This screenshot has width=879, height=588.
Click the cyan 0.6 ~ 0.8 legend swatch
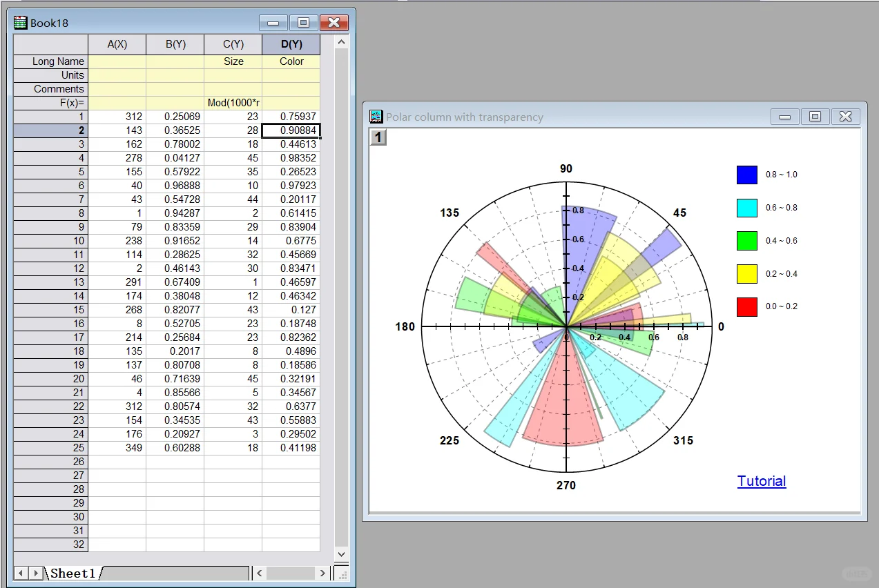coord(747,208)
